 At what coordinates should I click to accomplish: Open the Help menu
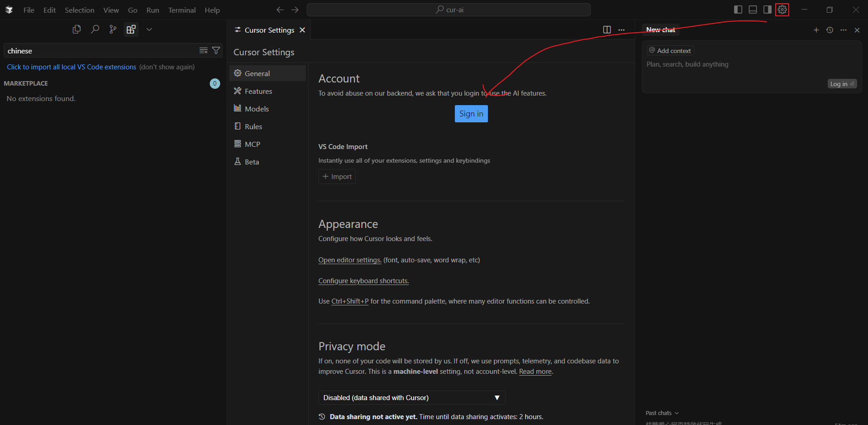(x=212, y=10)
